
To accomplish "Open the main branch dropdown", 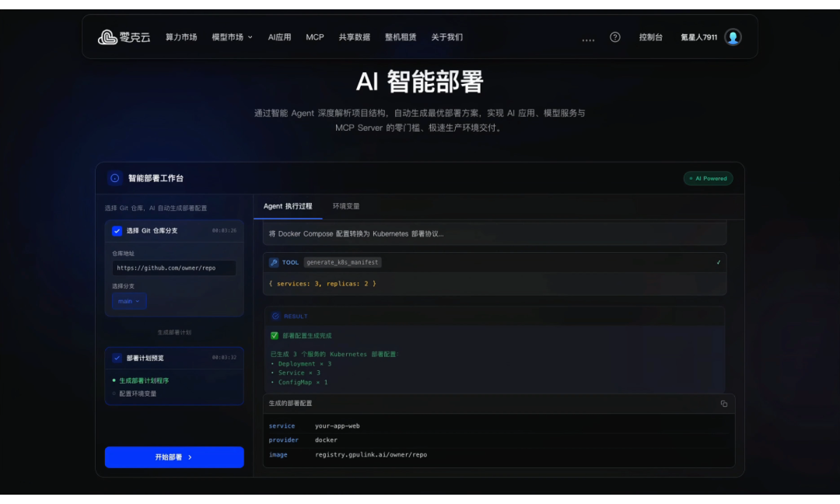I will coord(129,301).
